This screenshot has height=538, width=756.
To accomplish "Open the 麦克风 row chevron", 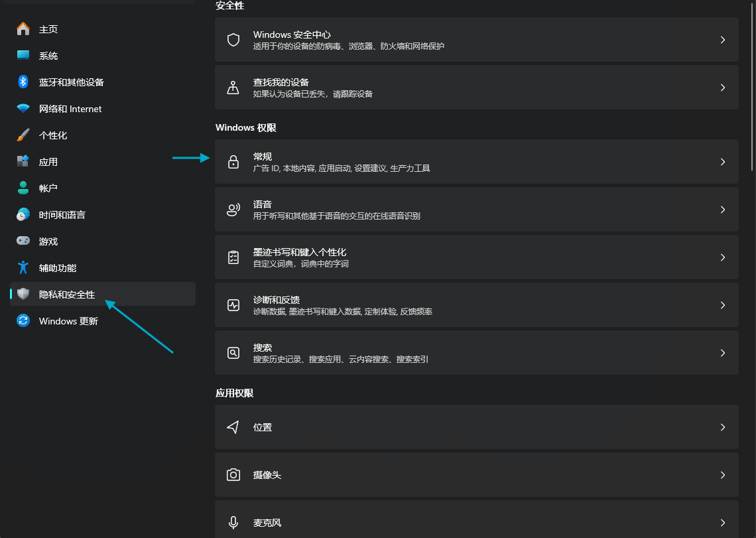I will (x=723, y=523).
